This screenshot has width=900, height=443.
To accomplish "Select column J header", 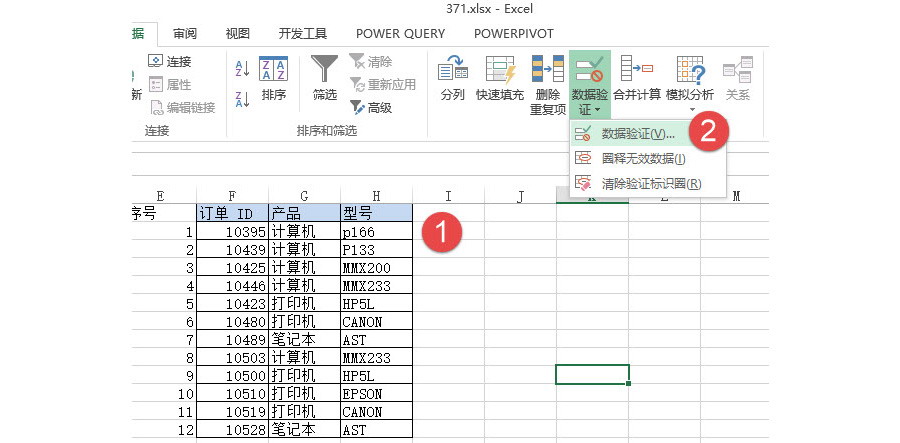I will [520, 196].
